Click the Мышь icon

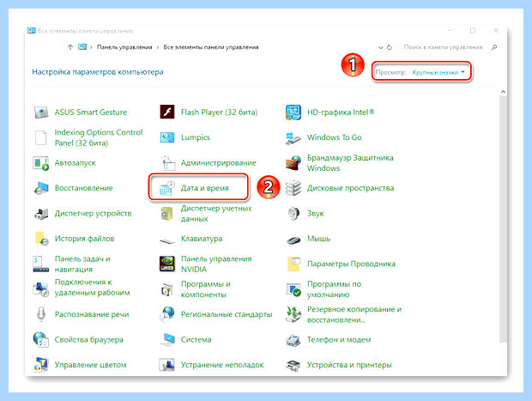293,240
